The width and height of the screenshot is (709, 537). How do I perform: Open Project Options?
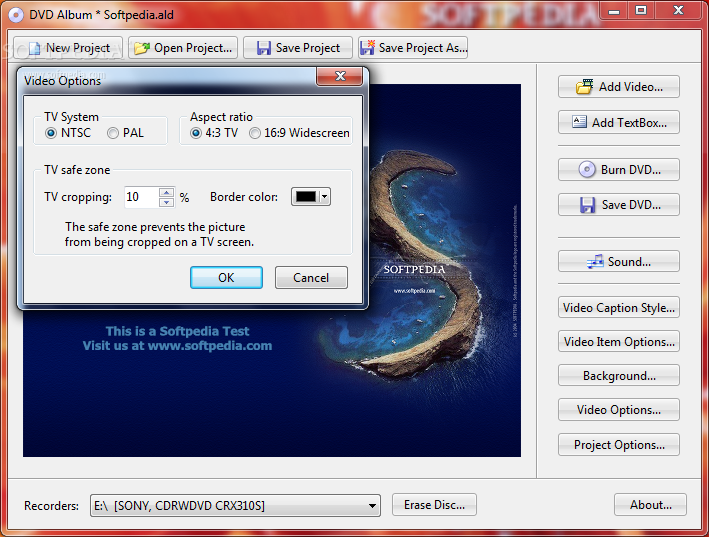pyautogui.click(x=619, y=445)
